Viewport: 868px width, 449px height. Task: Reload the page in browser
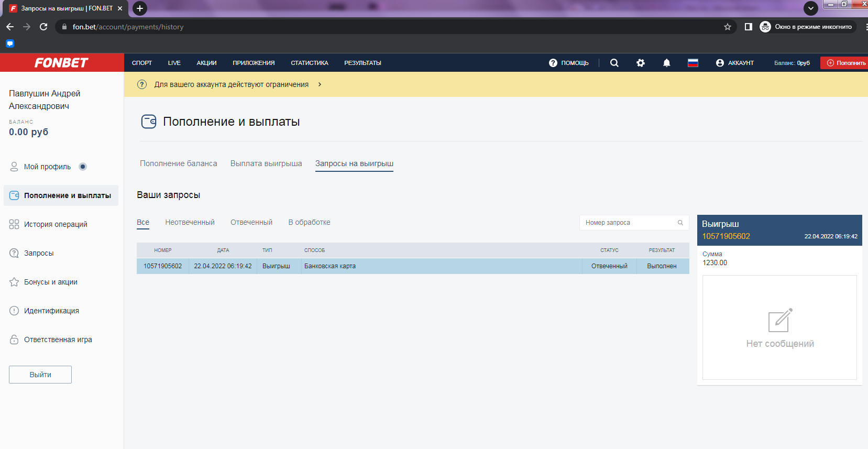[x=43, y=27]
